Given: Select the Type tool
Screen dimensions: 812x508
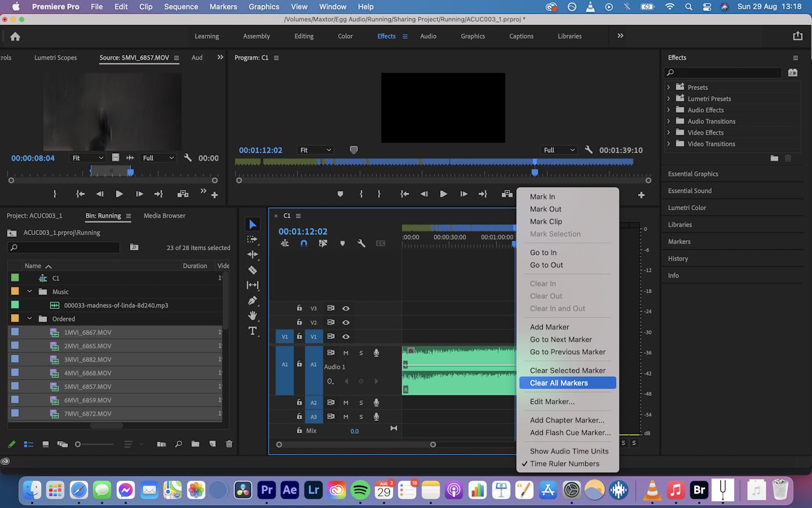Looking at the screenshot, I should pos(252,331).
